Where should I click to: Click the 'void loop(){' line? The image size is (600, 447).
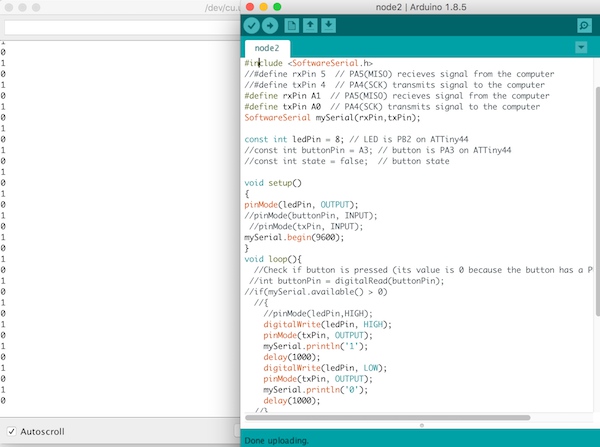273,259
